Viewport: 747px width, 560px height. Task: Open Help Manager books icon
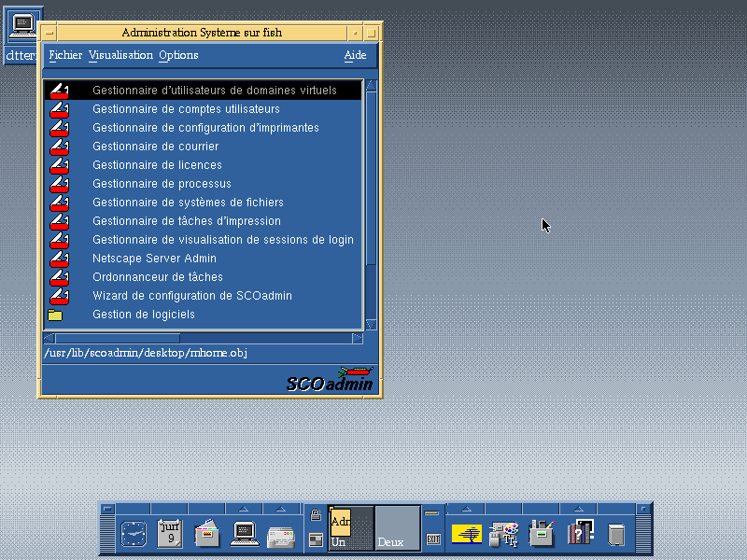click(x=580, y=532)
